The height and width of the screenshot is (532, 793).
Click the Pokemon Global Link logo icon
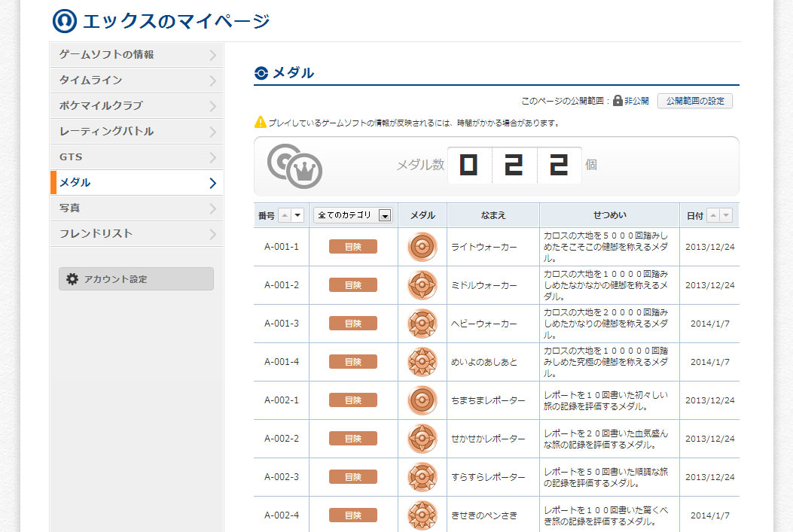[x=65, y=21]
